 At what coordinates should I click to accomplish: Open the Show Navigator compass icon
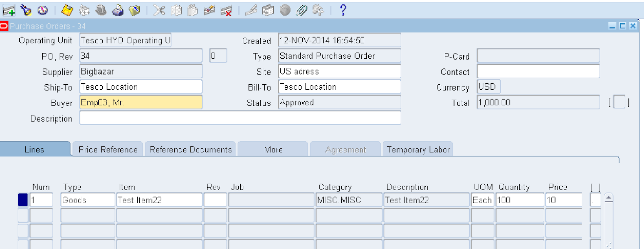pyautogui.click(x=43, y=10)
